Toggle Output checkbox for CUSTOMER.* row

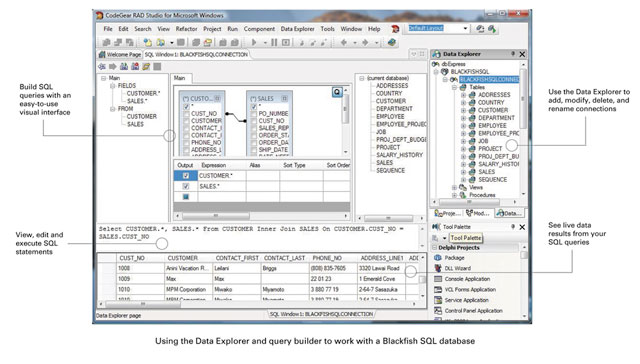point(186,175)
